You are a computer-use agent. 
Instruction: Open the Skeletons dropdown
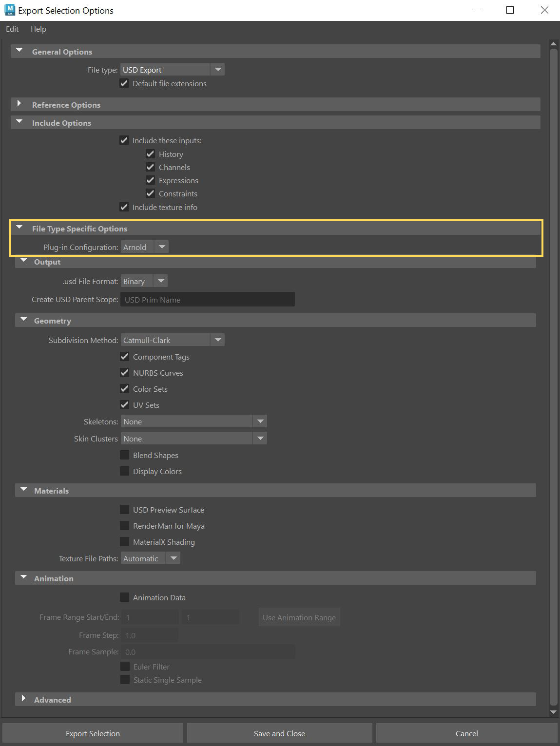pos(194,421)
